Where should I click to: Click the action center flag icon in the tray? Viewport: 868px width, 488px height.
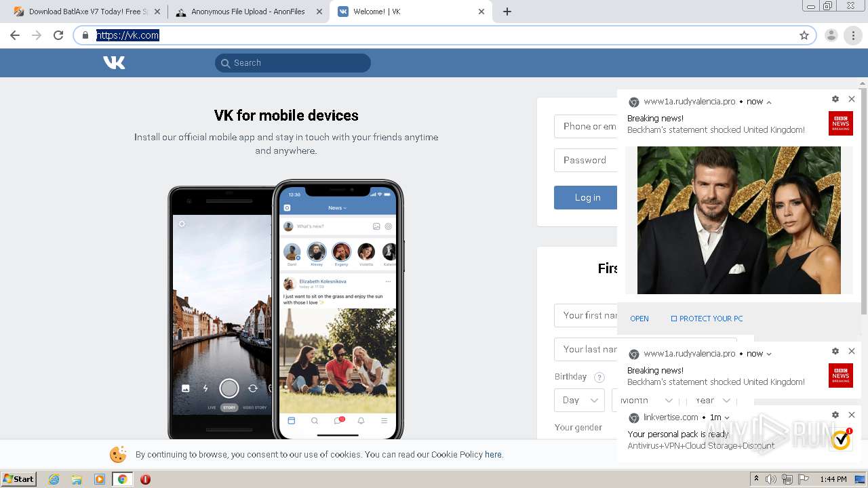pyautogui.click(x=804, y=479)
